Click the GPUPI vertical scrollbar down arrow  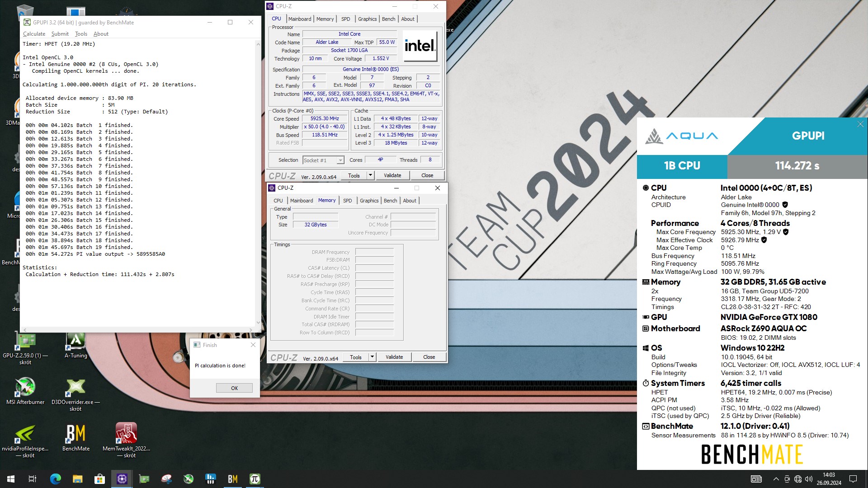(x=258, y=323)
